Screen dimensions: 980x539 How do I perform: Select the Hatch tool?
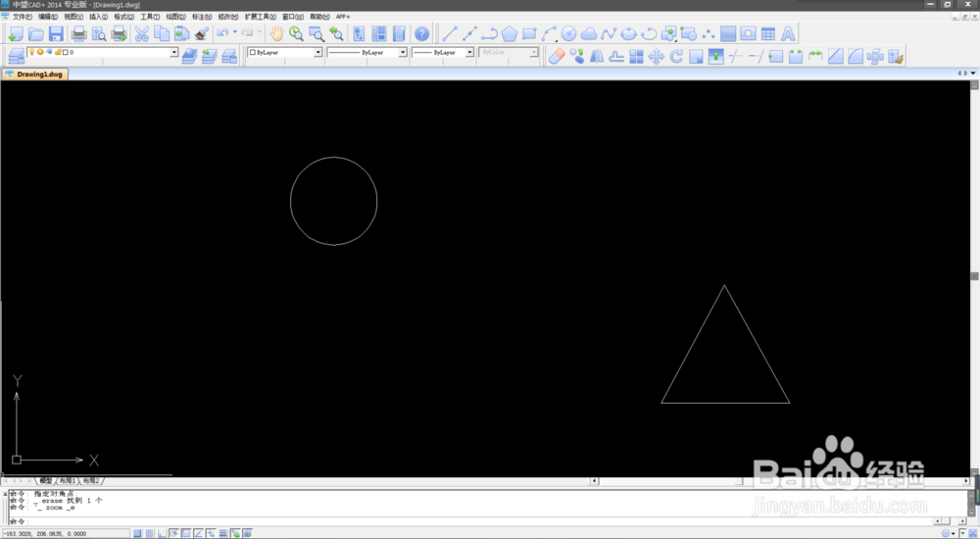(728, 33)
